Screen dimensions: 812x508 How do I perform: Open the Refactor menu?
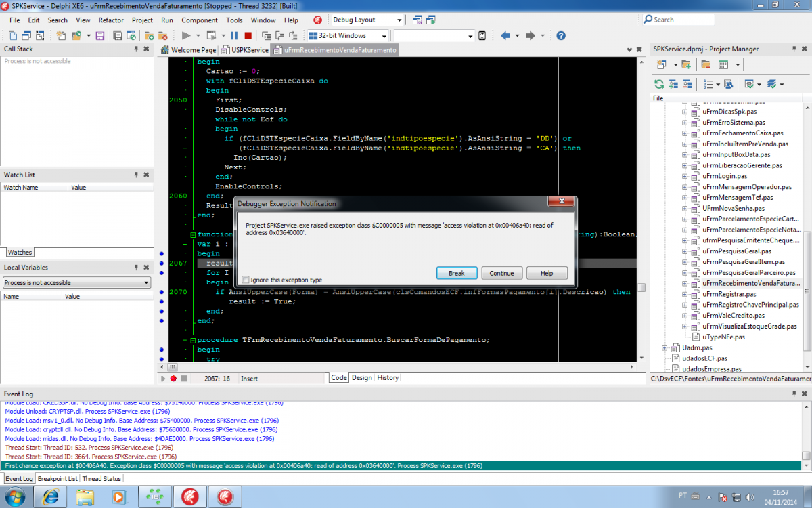[111, 20]
